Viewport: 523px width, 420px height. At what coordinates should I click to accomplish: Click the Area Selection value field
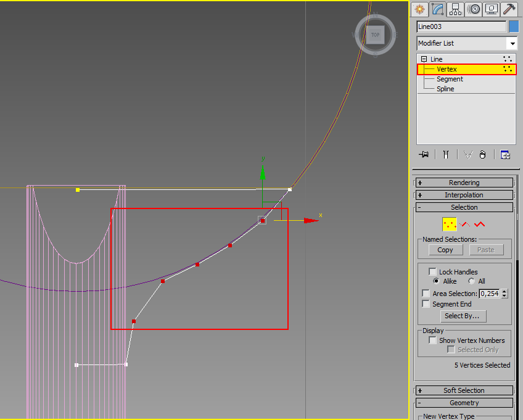(489, 294)
